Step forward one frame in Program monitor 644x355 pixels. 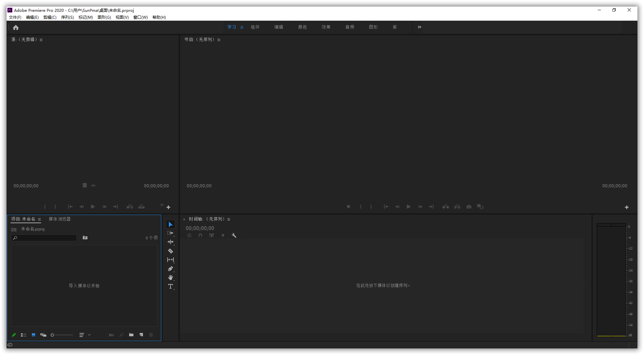(x=420, y=207)
